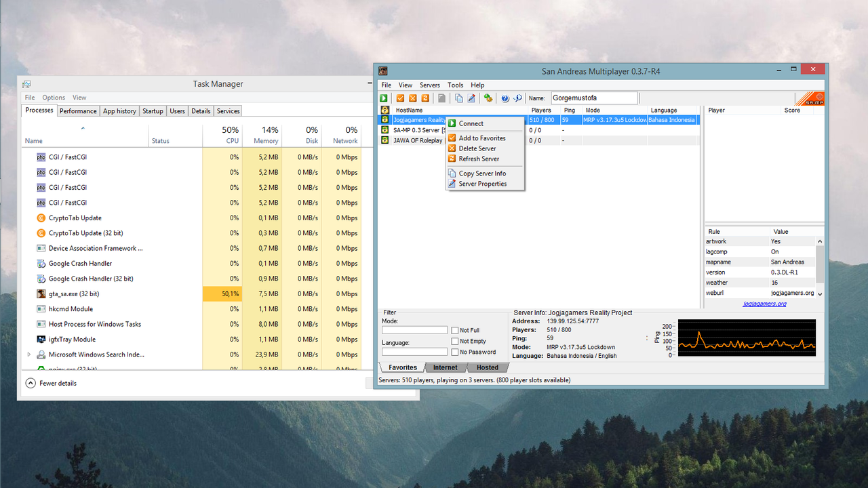Viewport: 868px width, 488px height.
Task: Sort servers by the Ping column header
Action: pos(572,110)
